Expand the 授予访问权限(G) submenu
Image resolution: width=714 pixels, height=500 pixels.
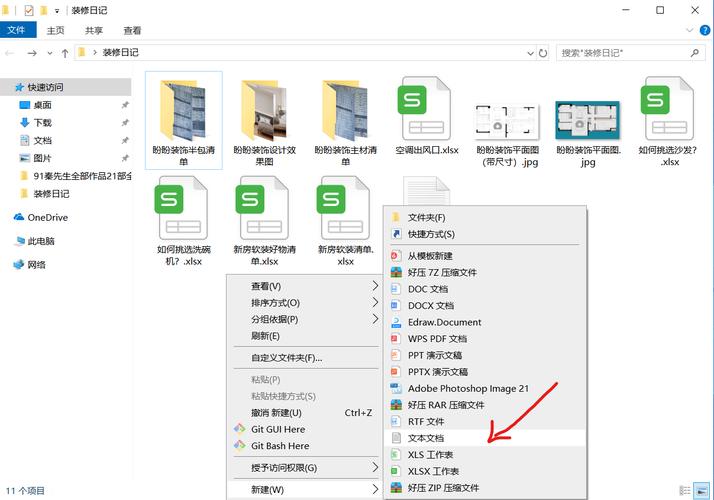click(x=305, y=468)
